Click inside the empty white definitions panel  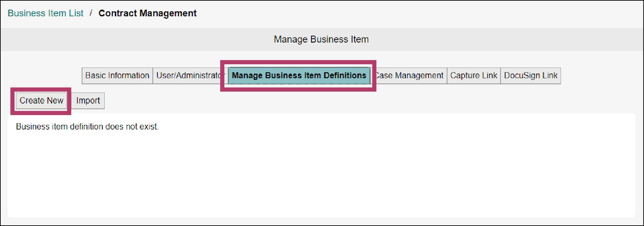click(322, 173)
